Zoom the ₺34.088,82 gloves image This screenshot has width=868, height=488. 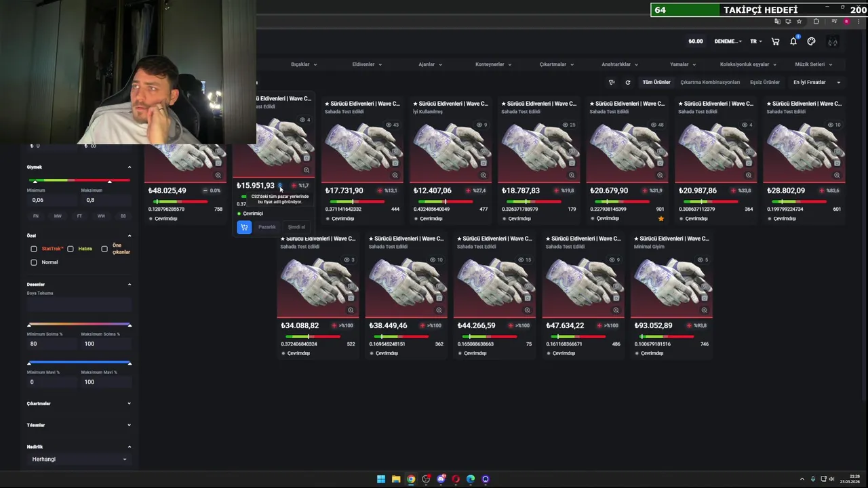coord(351,310)
